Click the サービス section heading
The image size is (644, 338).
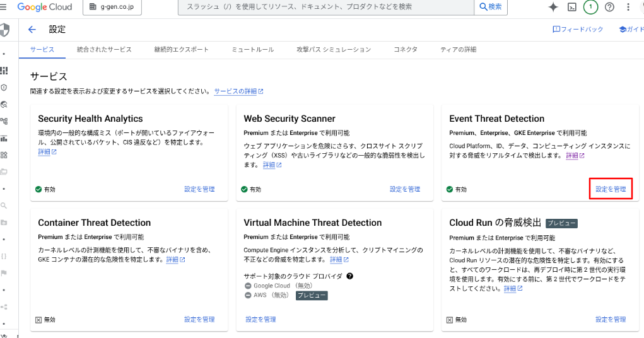49,76
